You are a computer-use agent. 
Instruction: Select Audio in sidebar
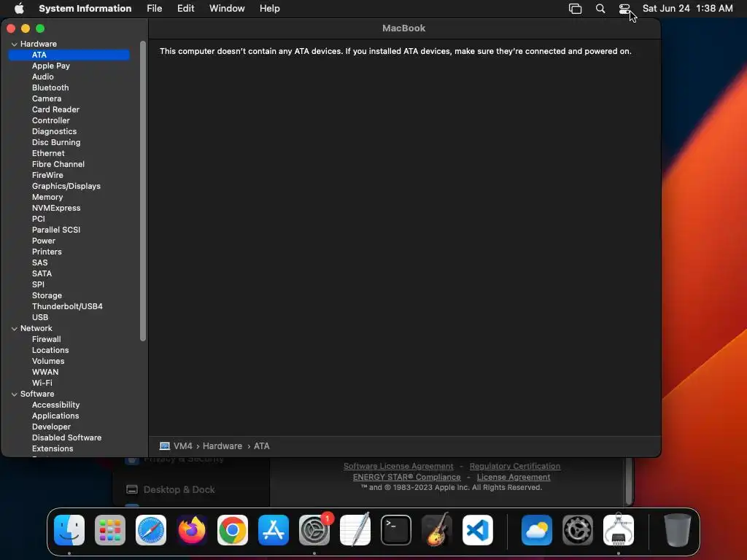tap(42, 77)
